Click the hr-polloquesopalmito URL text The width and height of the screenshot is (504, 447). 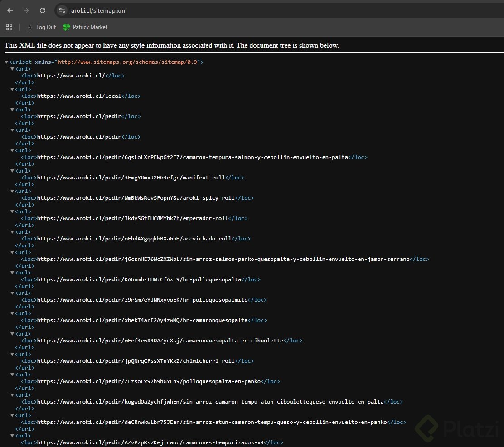(142, 300)
